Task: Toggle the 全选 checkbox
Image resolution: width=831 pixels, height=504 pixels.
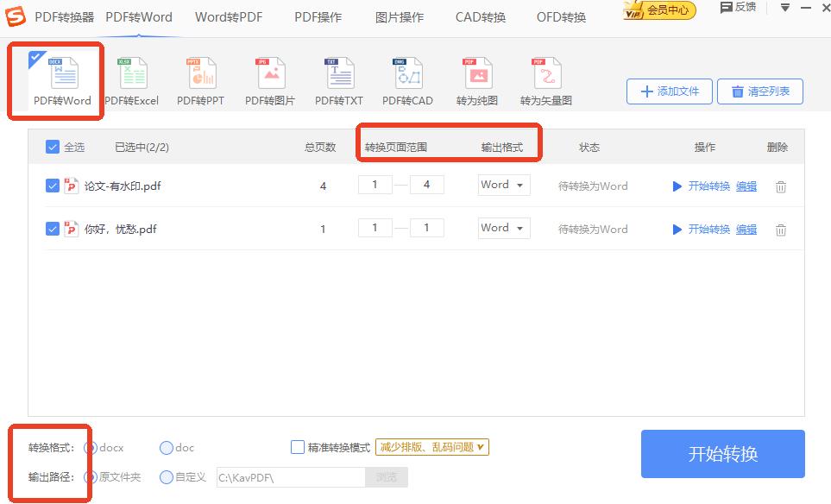Action: [x=53, y=147]
